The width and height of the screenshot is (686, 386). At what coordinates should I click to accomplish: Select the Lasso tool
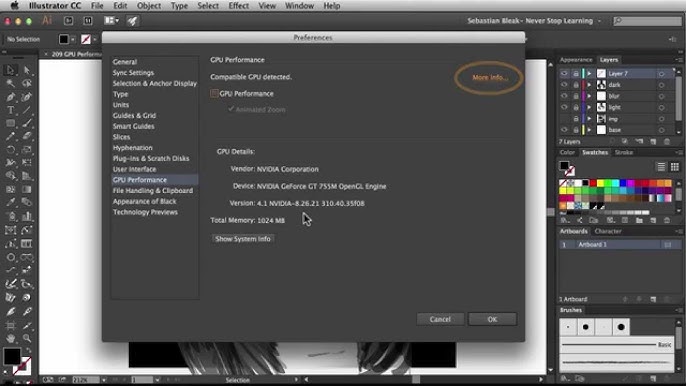[x=27, y=83]
